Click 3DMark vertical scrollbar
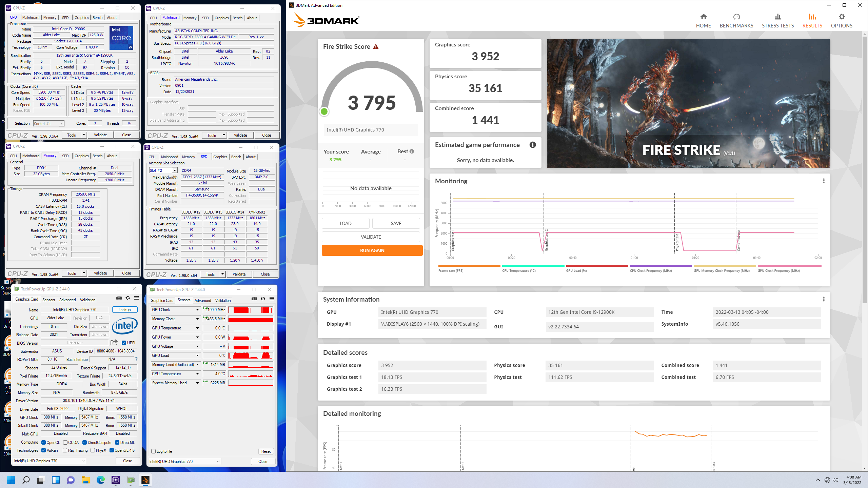 [x=865, y=169]
